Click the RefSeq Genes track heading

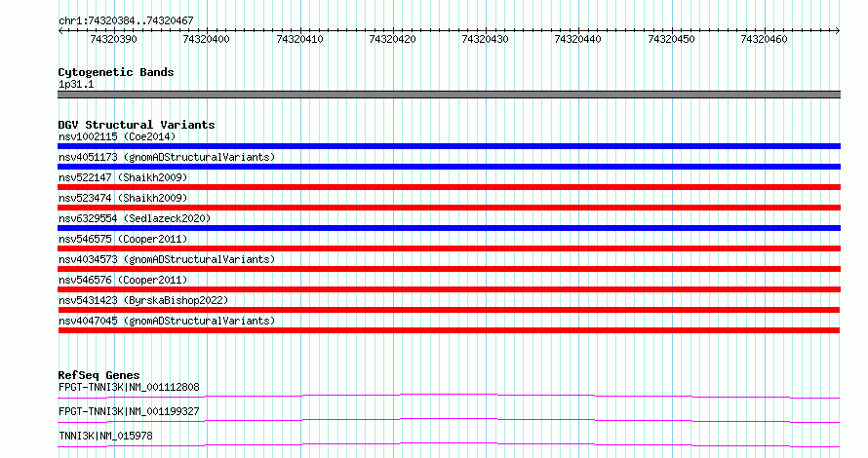click(x=99, y=375)
